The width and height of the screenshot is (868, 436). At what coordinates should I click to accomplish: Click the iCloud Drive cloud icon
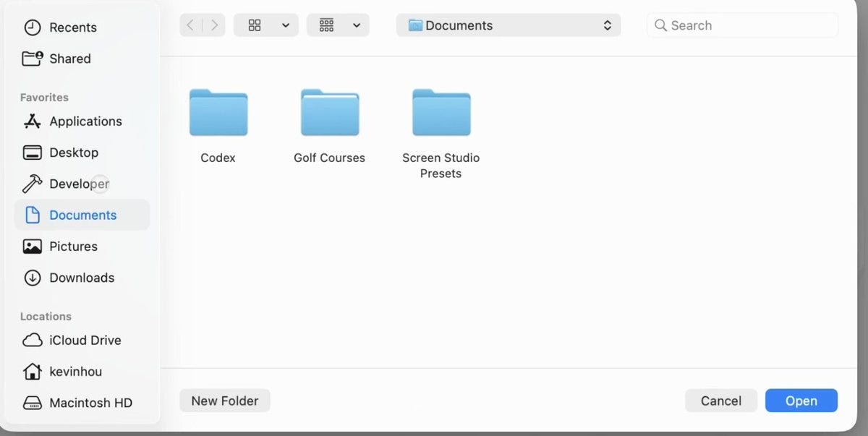[33, 340]
